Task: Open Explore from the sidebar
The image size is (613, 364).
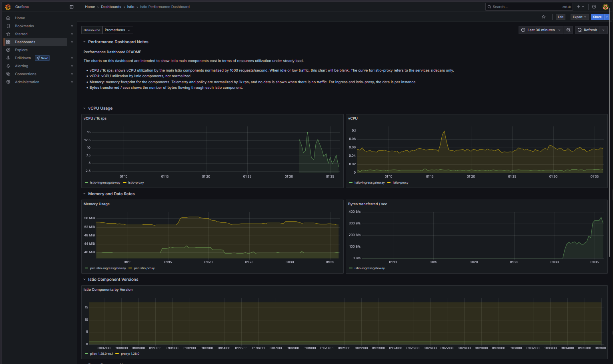Action: coord(21,50)
